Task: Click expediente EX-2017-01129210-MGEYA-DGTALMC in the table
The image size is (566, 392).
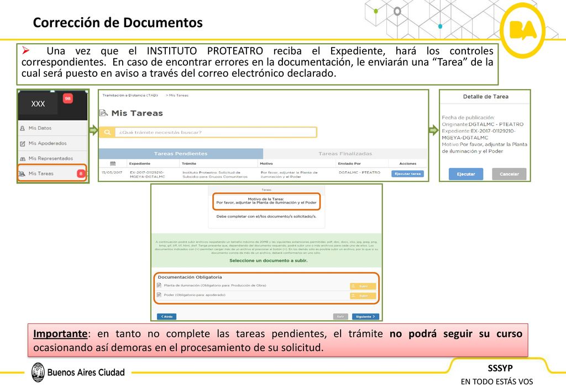Action: [148, 175]
